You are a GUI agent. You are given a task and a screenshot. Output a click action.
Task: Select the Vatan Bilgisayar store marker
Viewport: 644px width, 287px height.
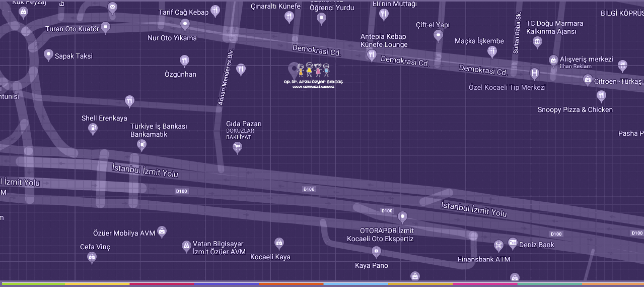pos(186,247)
